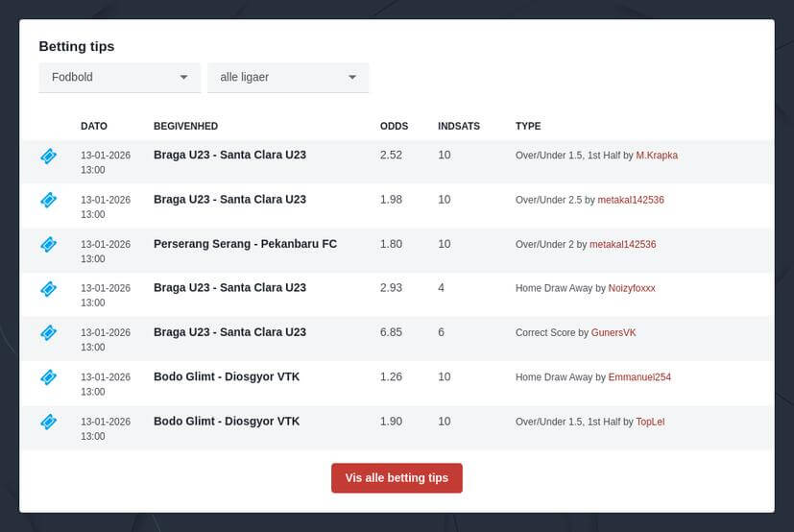Select Bodo Glimt match with odds 1.90
The height and width of the screenshot is (532, 794).
point(227,422)
